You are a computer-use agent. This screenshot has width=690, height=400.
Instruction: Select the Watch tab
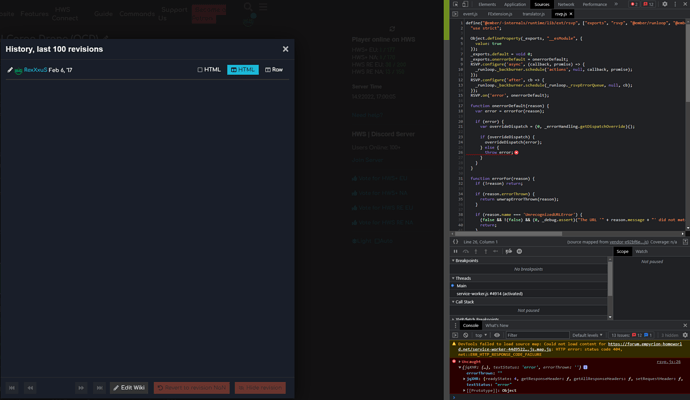[x=641, y=252]
